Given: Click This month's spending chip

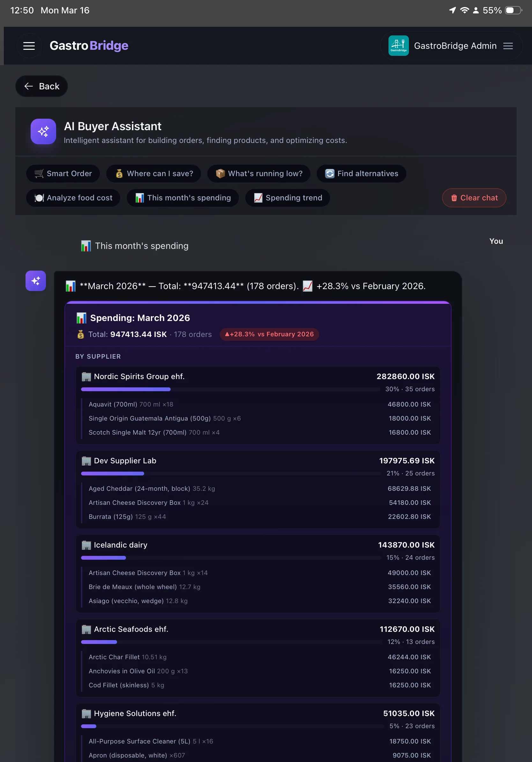Looking at the screenshot, I should coord(183,198).
